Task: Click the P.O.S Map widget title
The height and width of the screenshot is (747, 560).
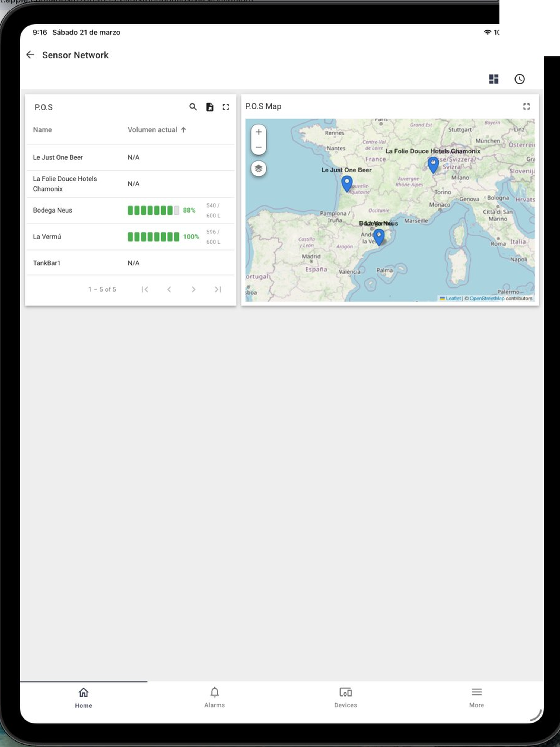Action: (x=263, y=106)
